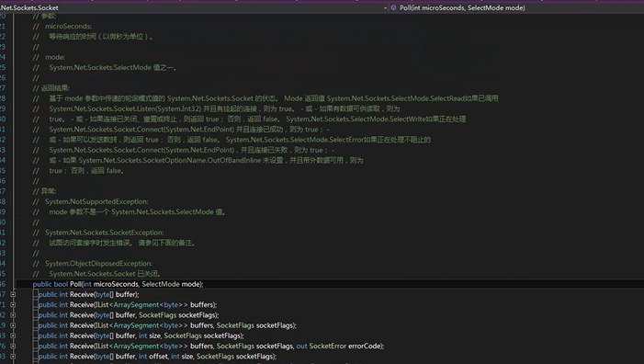Expand the Receive(byte[] buffer) outline node
The height and width of the screenshot is (364, 644).
pyautogui.click(x=13, y=294)
